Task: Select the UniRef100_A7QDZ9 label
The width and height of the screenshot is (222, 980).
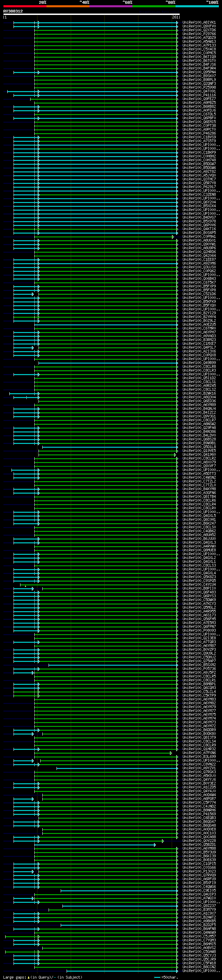Action: [199, 38]
